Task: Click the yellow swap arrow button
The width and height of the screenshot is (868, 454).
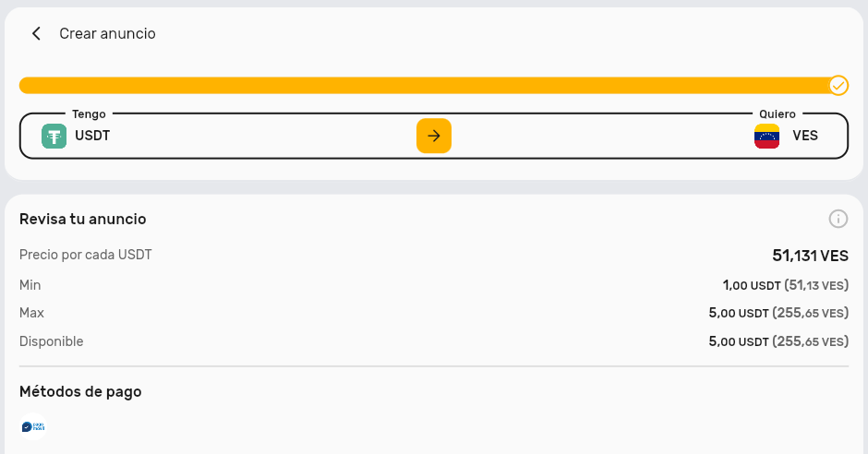Action: [434, 136]
